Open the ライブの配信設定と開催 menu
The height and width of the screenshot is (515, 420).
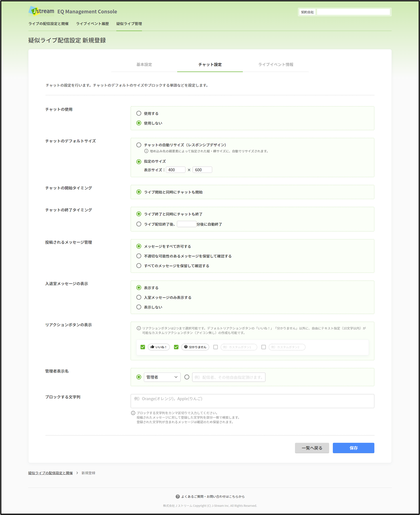pos(48,24)
